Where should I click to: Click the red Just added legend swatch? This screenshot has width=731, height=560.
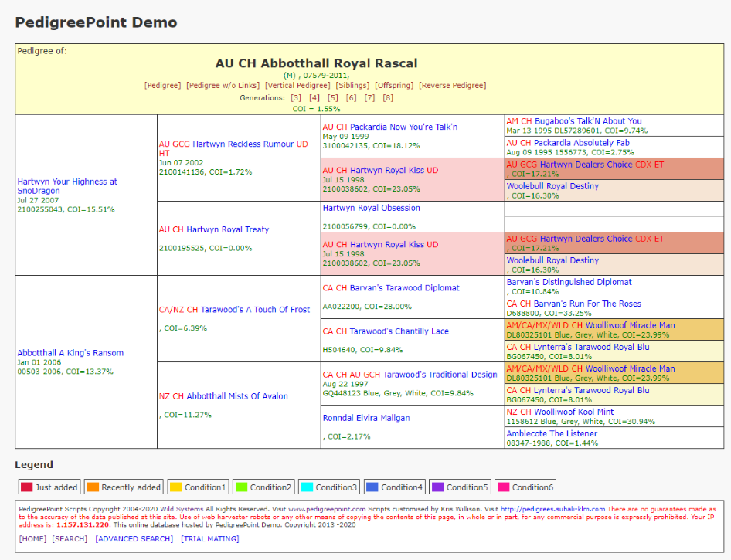27,487
